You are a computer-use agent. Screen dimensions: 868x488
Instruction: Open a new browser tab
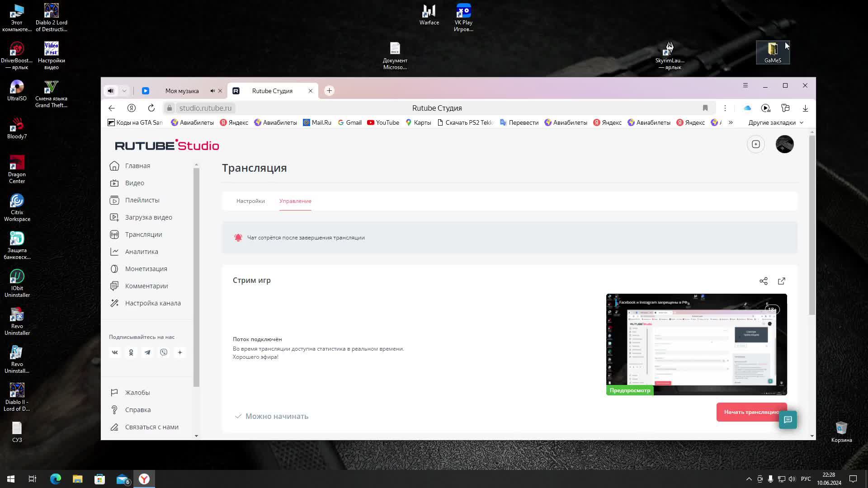coord(329,91)
